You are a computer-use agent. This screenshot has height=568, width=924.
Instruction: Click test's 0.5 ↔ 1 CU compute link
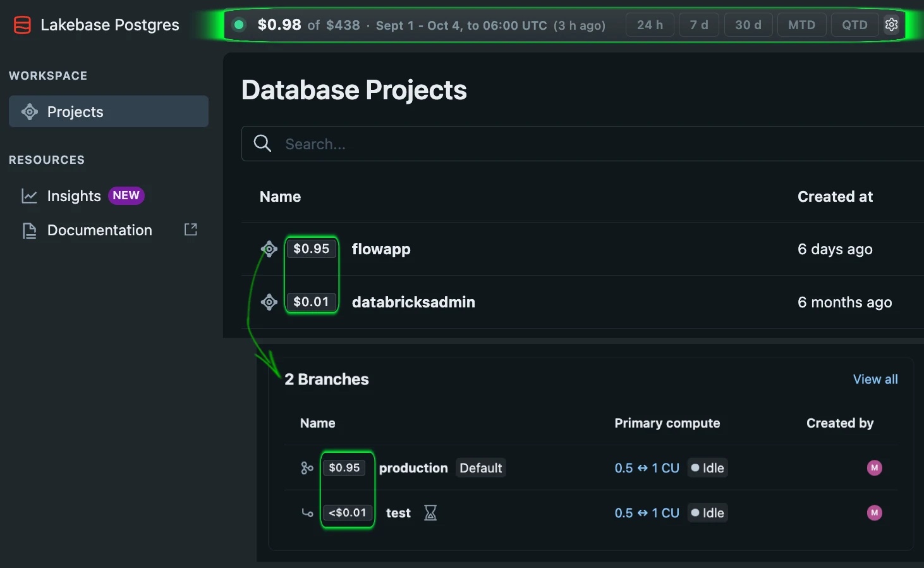[x=647, y=513]
